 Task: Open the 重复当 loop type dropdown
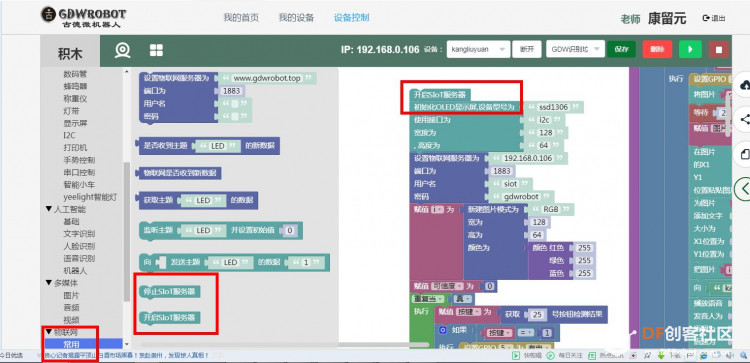(428, 298)
